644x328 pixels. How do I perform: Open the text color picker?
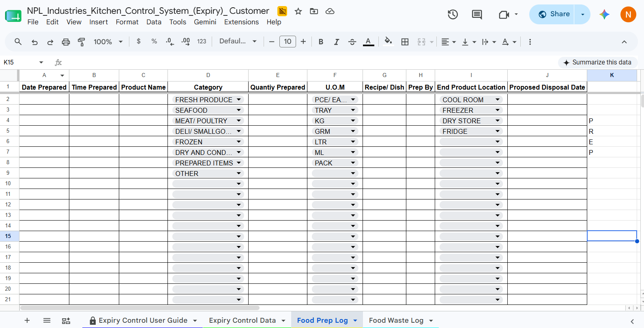tap(368, 41)
